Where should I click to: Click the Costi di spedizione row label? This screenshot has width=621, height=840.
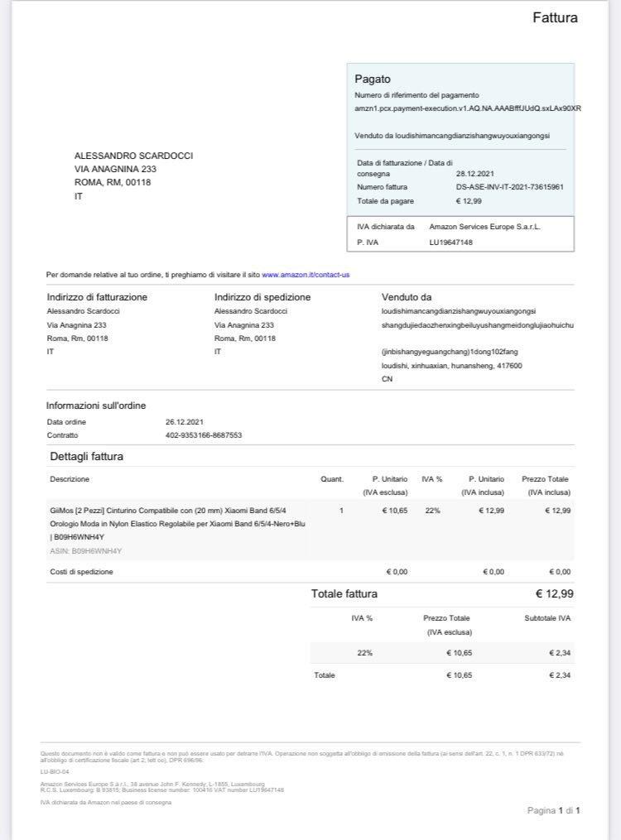click(81, 572)
